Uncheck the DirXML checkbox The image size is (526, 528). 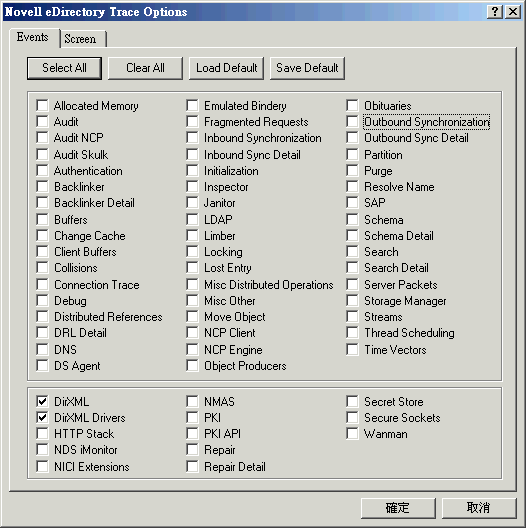42,401
